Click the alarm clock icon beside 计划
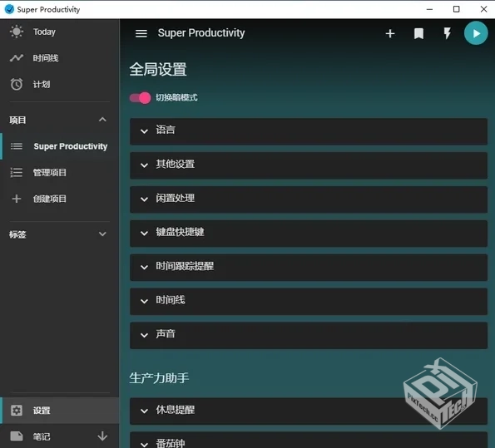The image size is (495, 448). tap(17, 84)
